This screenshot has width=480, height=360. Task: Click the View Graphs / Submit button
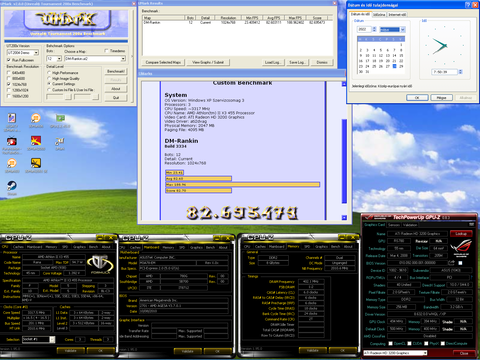click(x=208, y=62)
